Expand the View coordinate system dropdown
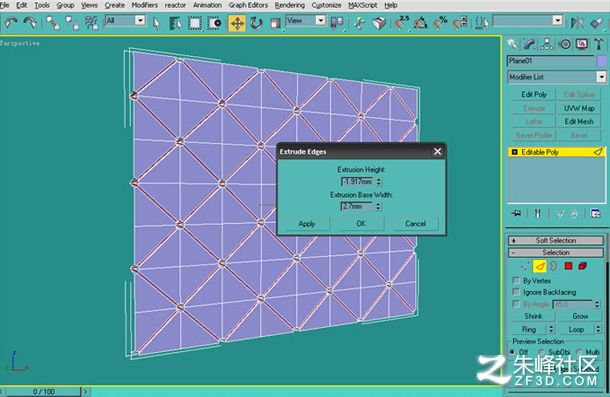610x397 pixels. pos(305,21)
